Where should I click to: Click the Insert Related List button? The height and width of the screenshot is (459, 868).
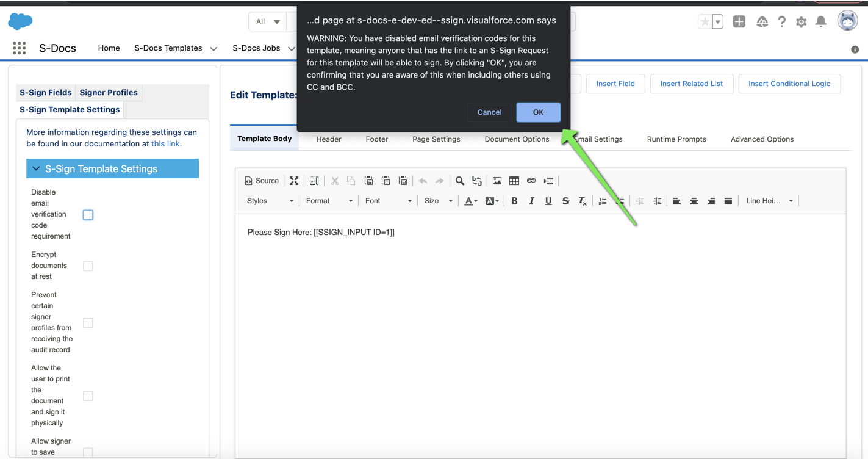(x=692, y=84)
